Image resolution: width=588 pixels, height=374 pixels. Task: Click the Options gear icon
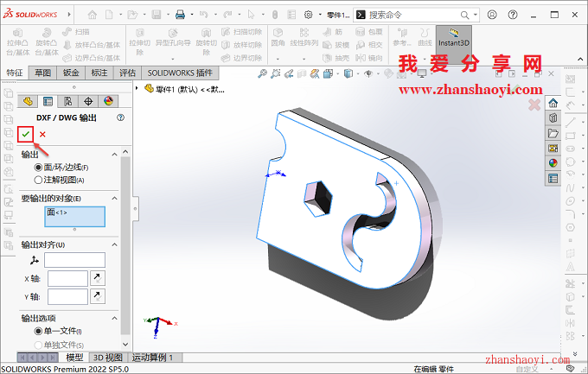pyautogui.click(x=308, y=15)
